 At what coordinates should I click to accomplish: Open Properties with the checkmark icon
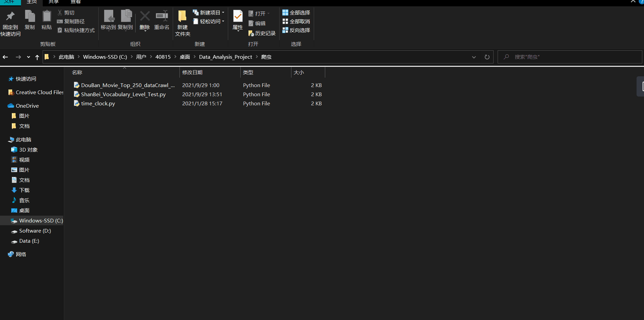tap(238, 16)
